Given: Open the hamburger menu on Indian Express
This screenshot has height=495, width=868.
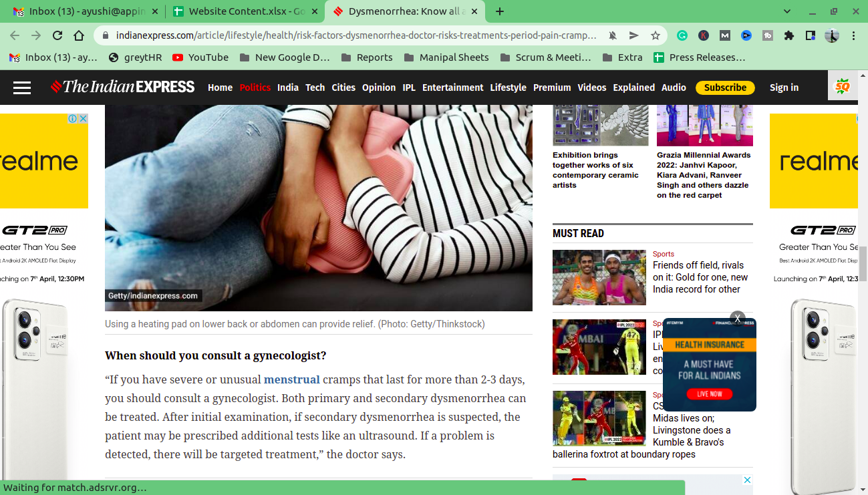Looking at the screenshot, I should 22,88.
